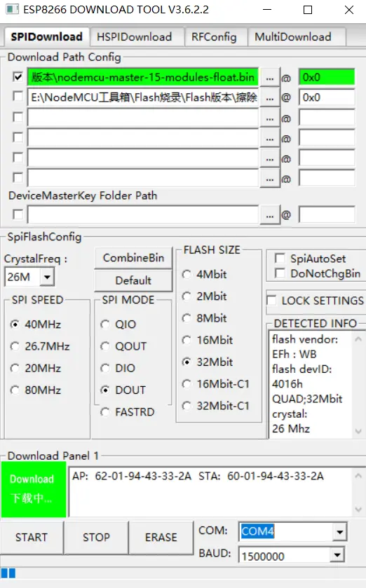Choose 80MHz SPI speed
366x588 pixels.
[x=15, y=390]
